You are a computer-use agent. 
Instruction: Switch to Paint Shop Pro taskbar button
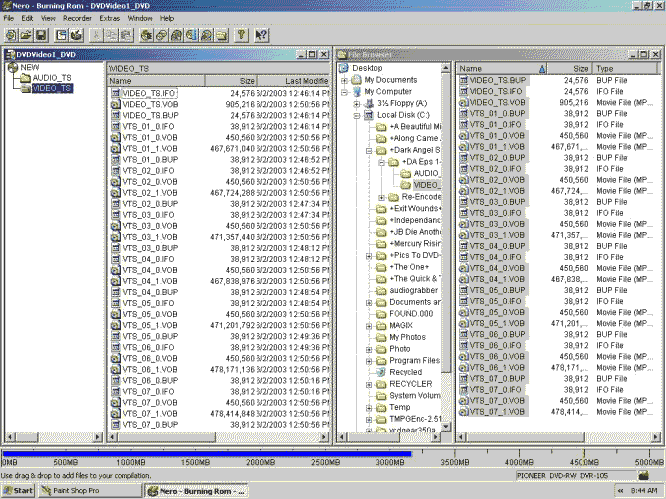coord(90,491)
